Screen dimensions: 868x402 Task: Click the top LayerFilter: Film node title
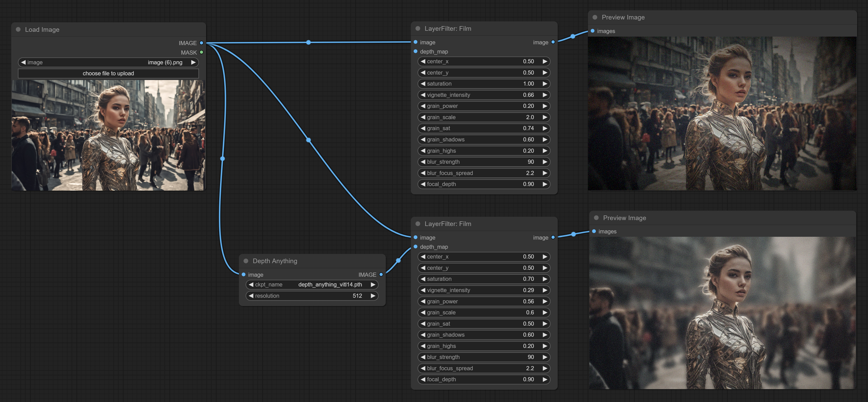pyautogui.click(x=448, y=28)
